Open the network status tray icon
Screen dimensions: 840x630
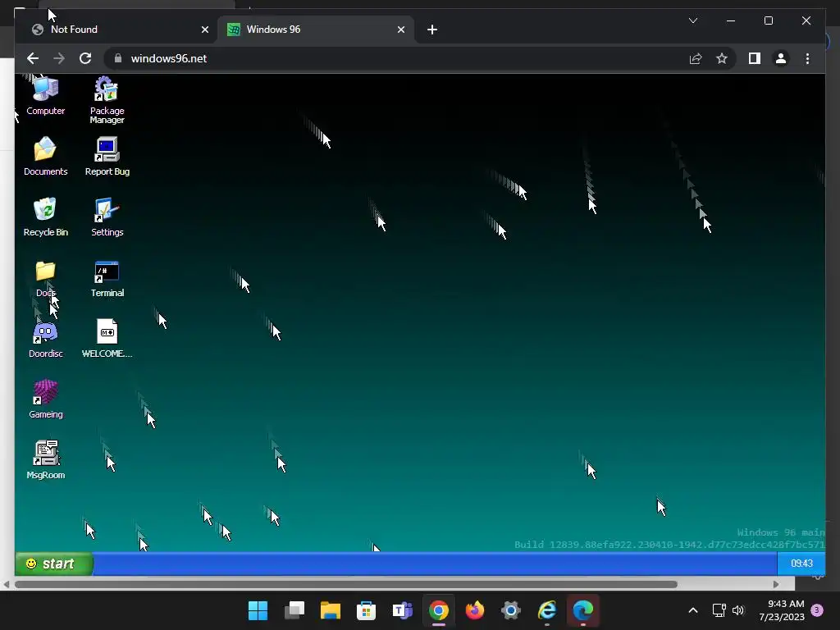(719, 610)
